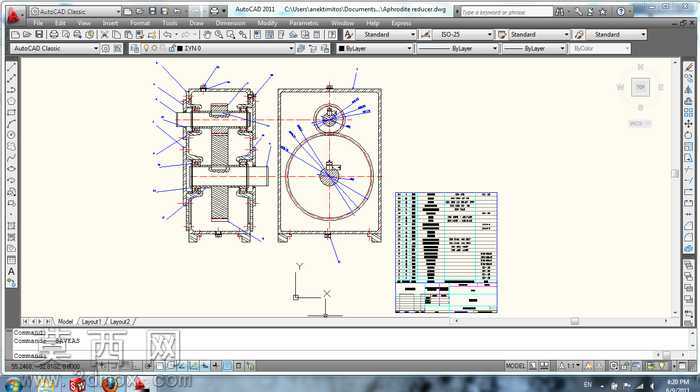Select the Rectangle draw tool
Viewport: 700px width, 392px height.
(x=12, y=113)
